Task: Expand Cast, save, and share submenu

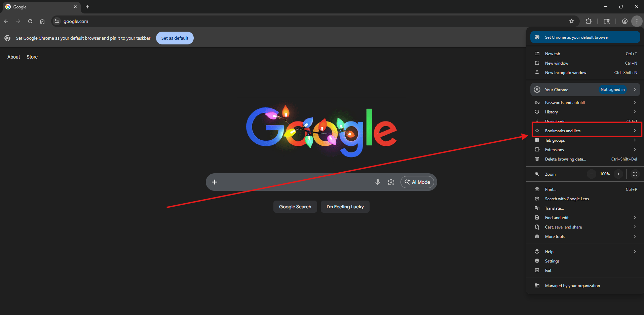Action: pos(585,227)
